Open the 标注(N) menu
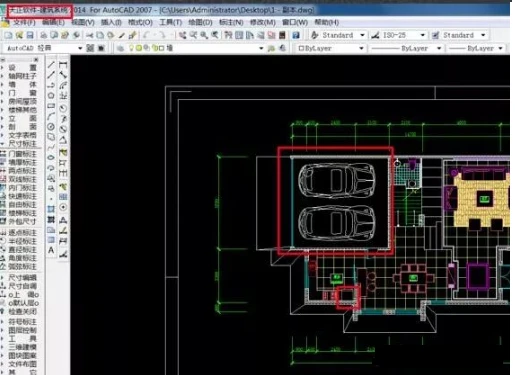 231,22
